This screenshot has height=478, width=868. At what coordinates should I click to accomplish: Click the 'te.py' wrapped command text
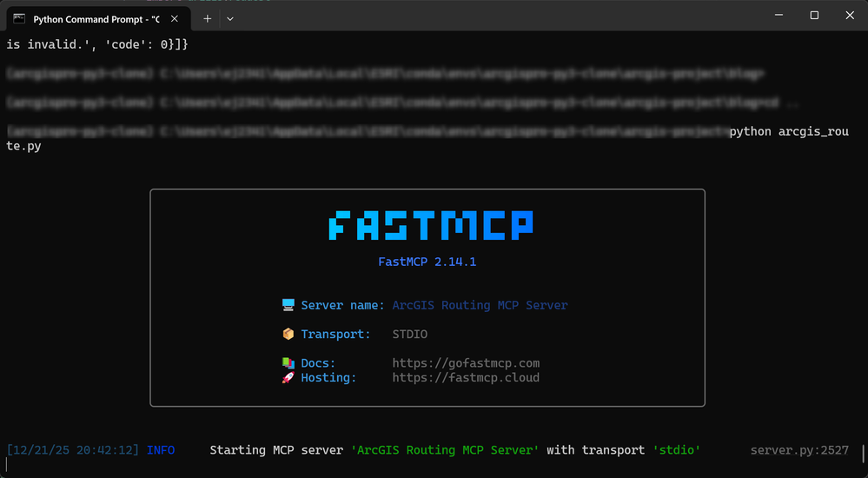click(23, 146)
